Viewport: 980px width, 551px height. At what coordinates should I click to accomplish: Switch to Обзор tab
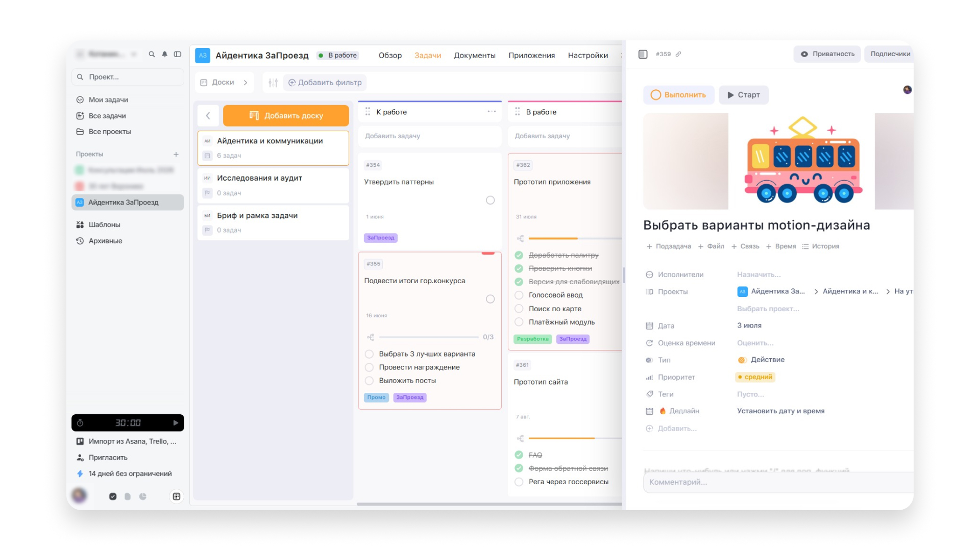point(390,55)
